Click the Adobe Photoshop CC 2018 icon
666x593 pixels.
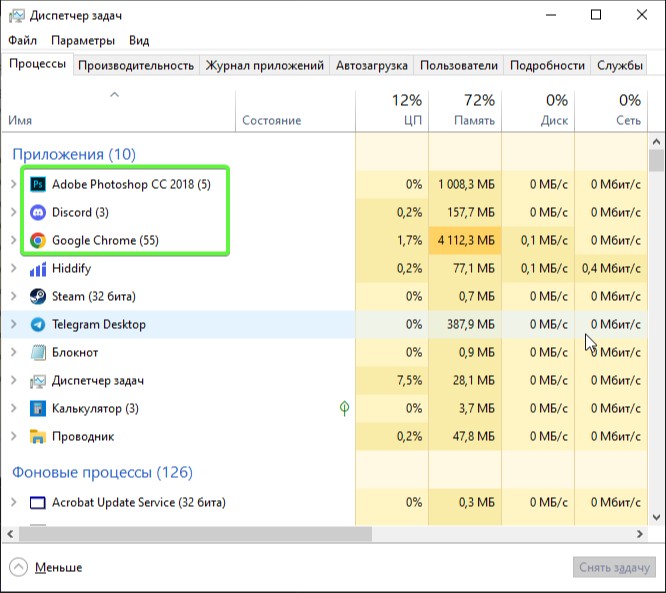coord(38,185)
